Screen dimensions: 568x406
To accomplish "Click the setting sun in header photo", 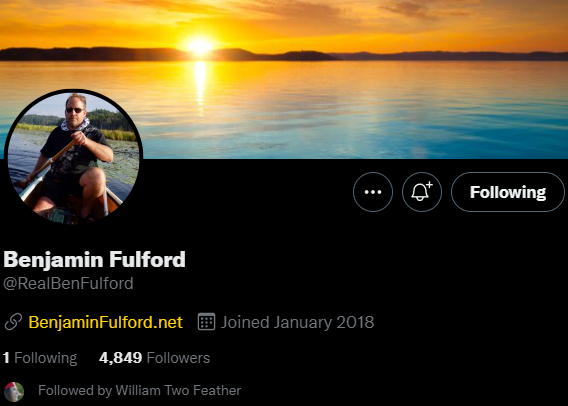I will tap(199, 46).
